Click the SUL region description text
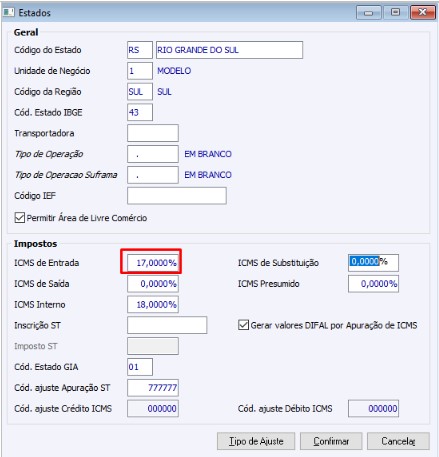The image size is (439, 457). (164, 92)
